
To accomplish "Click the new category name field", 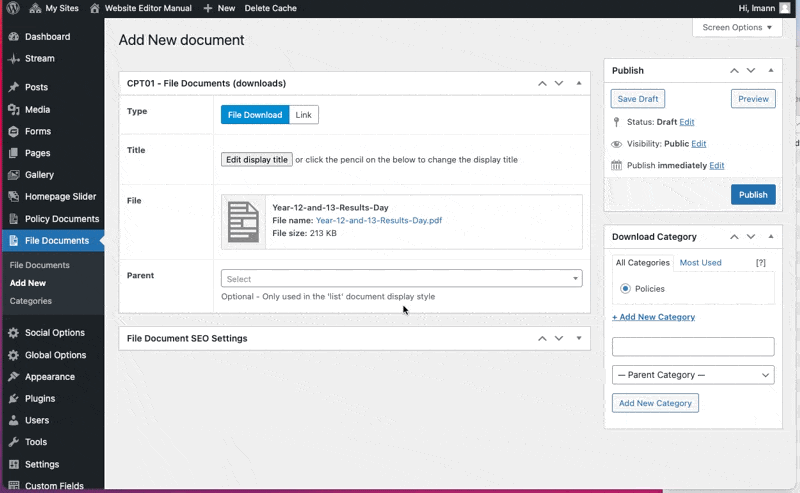I will [x=693, y=347].
